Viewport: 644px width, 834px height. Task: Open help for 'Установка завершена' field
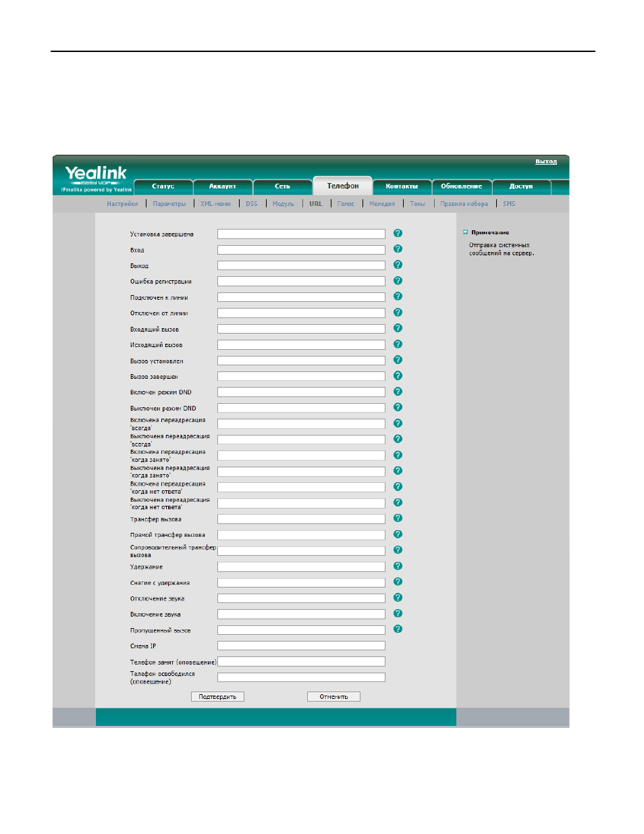click(x=398, y=233)
